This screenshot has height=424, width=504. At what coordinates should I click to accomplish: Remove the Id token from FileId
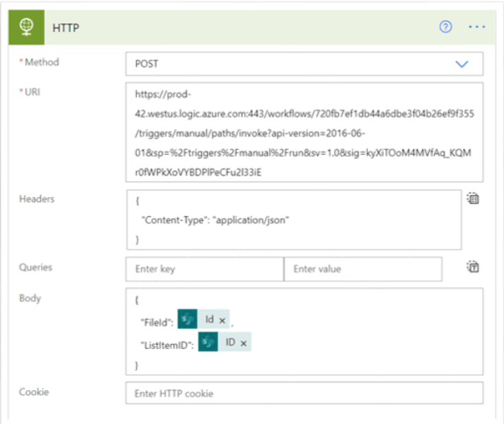click(x=222, y=320)
